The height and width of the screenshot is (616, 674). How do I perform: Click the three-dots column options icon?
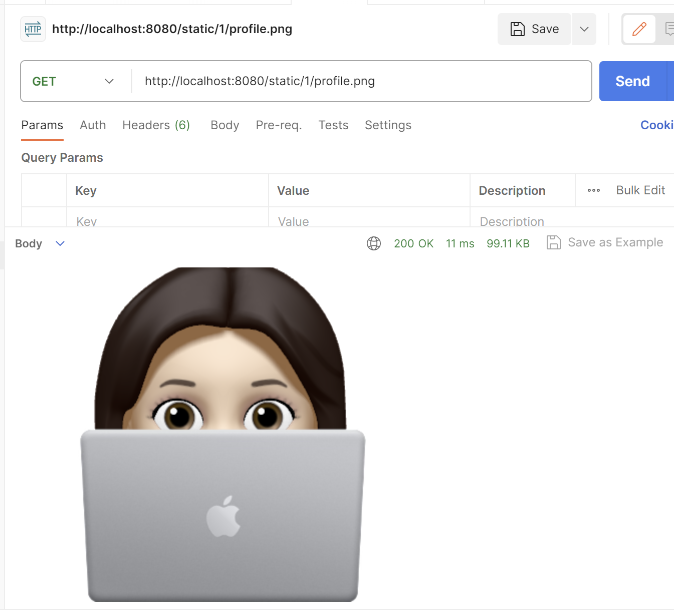(x=594, y=190)
